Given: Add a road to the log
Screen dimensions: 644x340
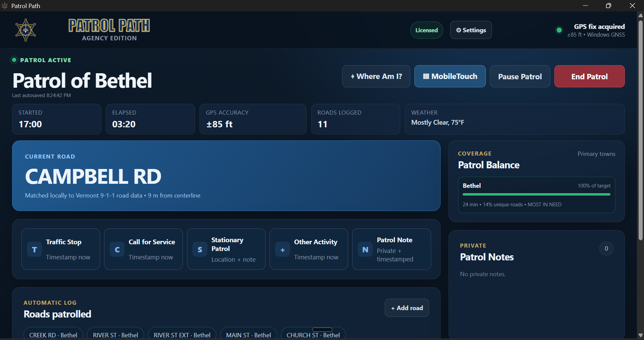Looking at the screenshot, I should (x=407, y=308).
